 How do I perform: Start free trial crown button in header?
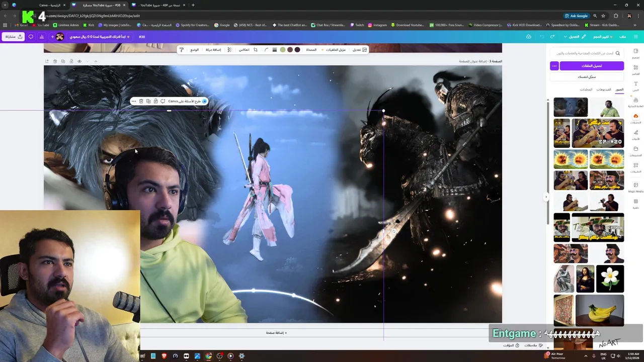(100, 37)
